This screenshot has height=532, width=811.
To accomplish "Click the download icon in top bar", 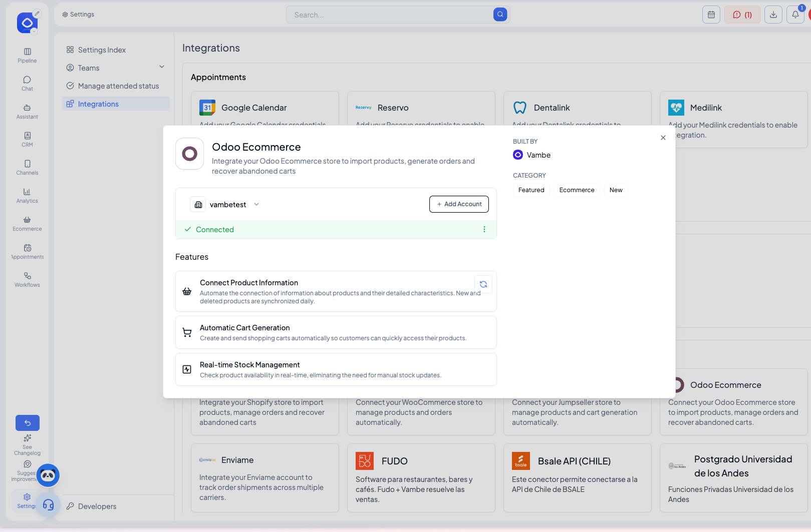I will pyautogui.click(x=773, y=15).
